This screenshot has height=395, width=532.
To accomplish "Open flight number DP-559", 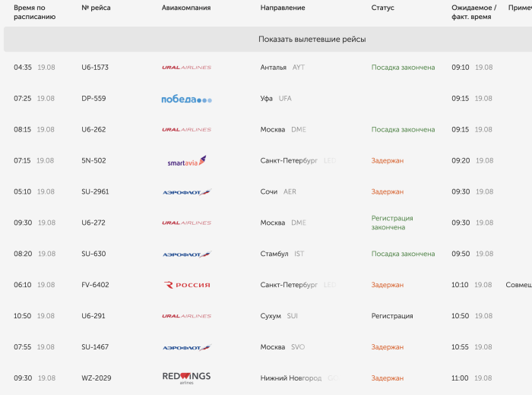I will [93, 98].
